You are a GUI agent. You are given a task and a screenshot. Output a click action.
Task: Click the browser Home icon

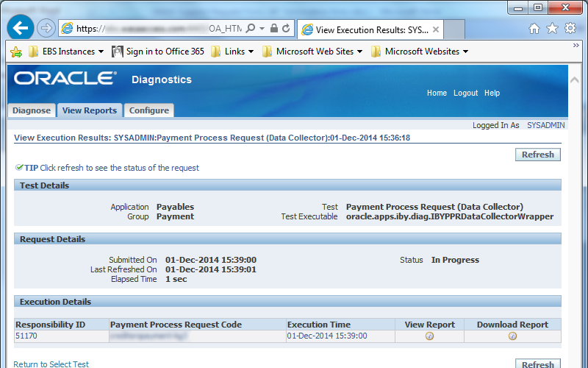pos(534,29)
